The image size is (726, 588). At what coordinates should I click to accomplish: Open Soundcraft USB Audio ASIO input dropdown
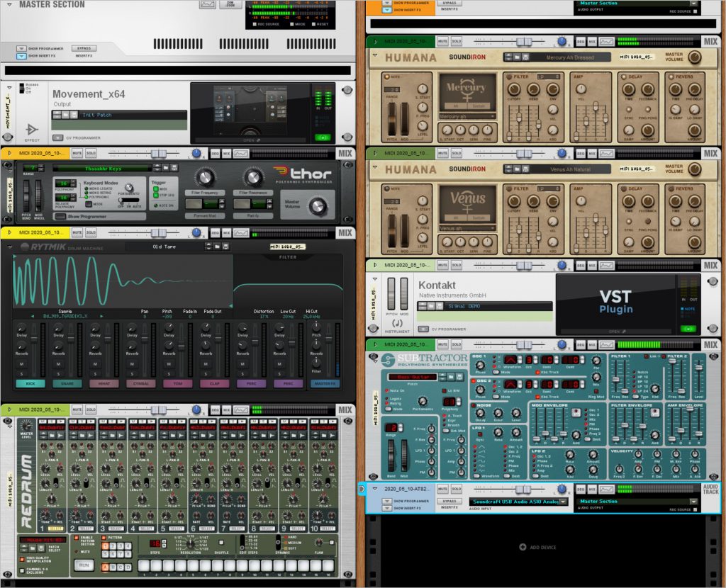(x=563, y=502)
